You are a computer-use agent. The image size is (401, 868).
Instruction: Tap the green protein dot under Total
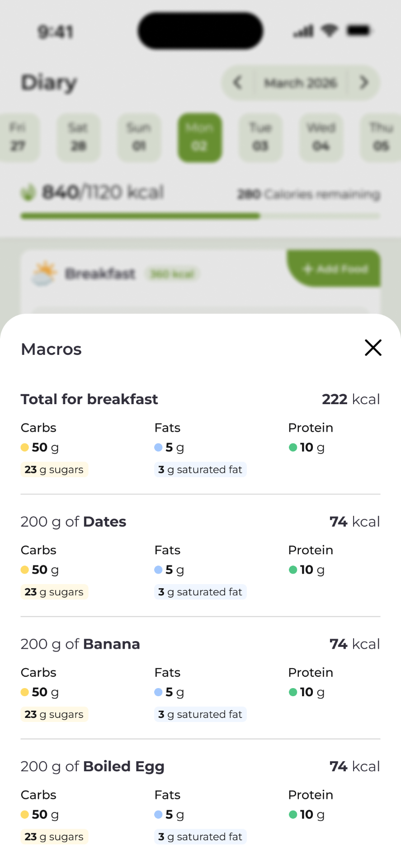293,448
